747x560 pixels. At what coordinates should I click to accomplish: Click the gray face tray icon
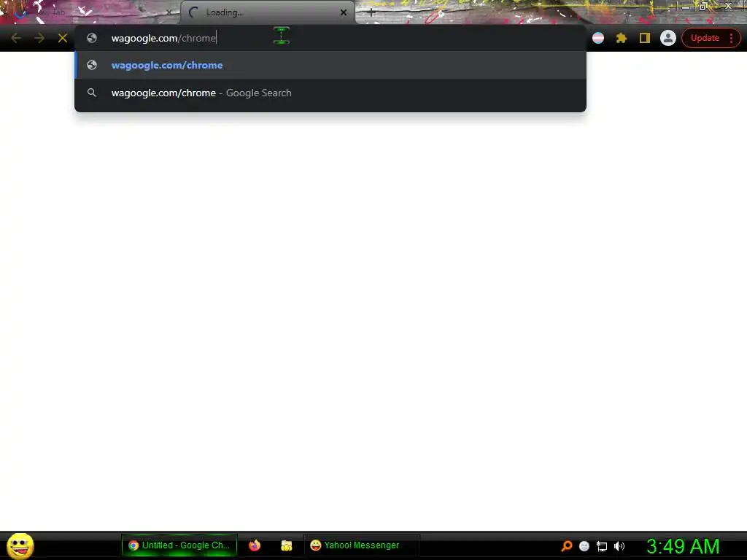(584, 546)
